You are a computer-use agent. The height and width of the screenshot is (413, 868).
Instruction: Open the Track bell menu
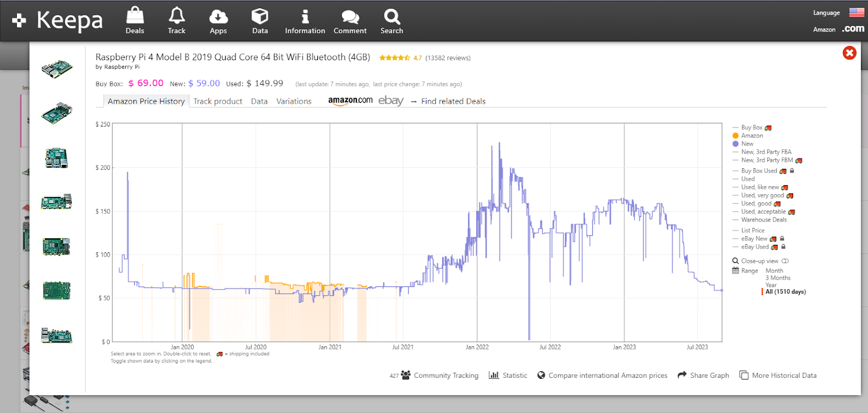[x=177, y=21]
